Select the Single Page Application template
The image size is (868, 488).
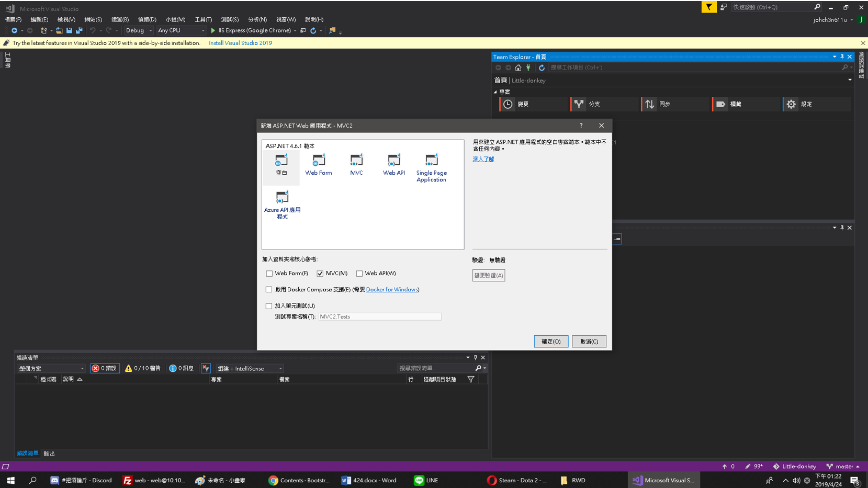coord(432,167)
